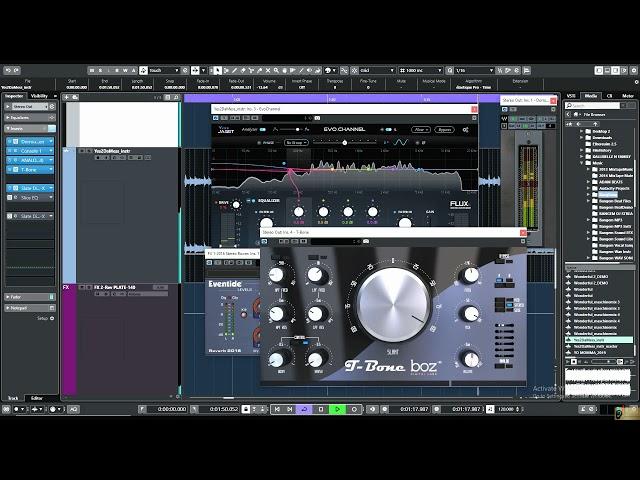Click the File Browser home icon

(x=576, y=114)
